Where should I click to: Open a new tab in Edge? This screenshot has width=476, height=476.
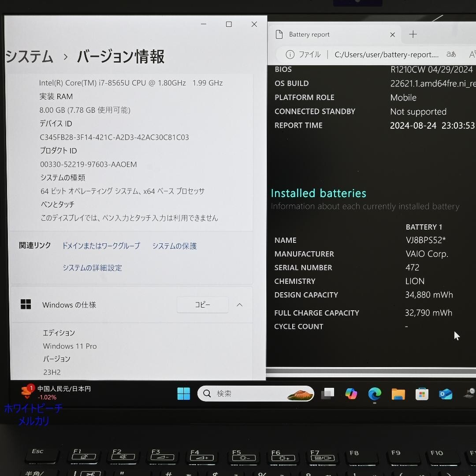[413, 34]
